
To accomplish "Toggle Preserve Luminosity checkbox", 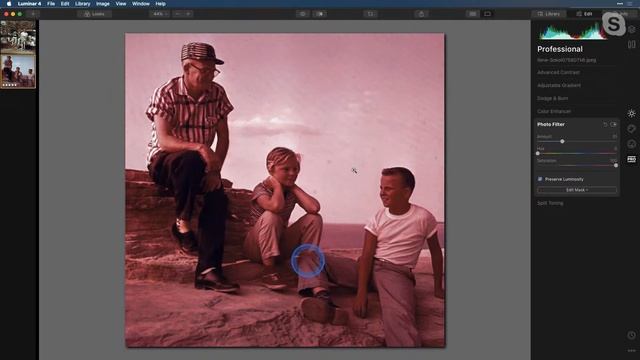I will 540,179.
